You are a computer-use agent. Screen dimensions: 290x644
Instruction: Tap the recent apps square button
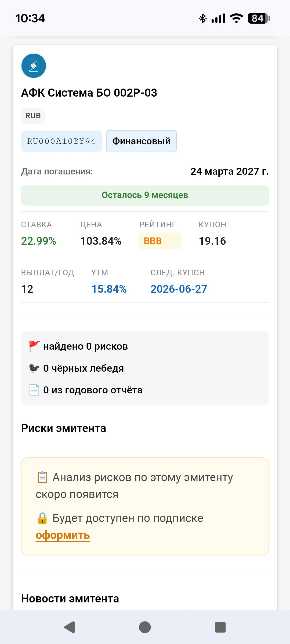point(220,627)
